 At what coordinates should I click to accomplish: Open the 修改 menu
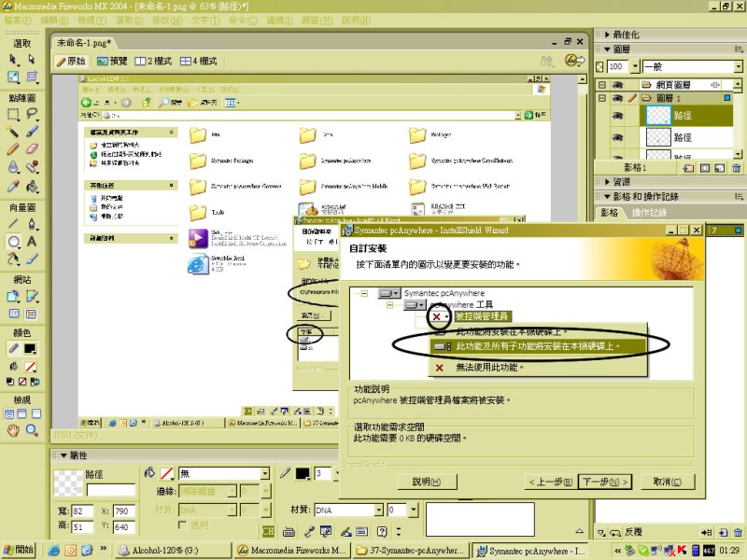tap(167, 21)
